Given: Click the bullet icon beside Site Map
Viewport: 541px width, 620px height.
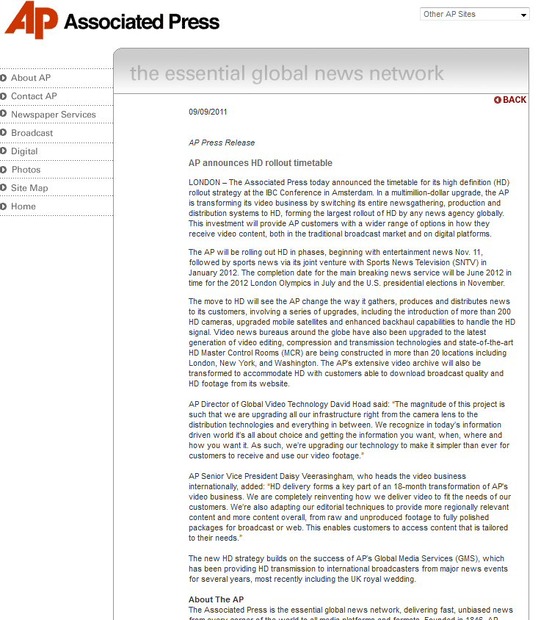Looking at the screenshot, I should point(3,187).
